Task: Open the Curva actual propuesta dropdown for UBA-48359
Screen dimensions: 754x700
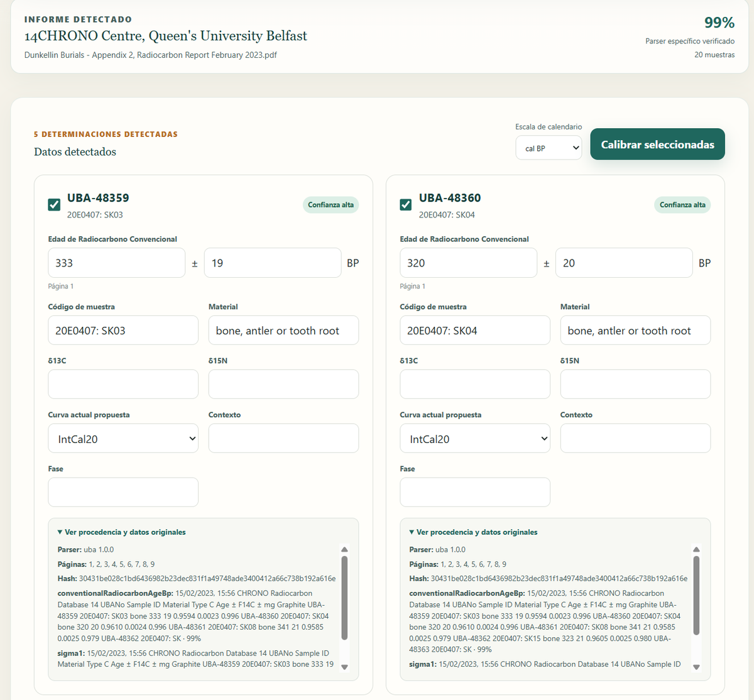Action: pos(123,439)
